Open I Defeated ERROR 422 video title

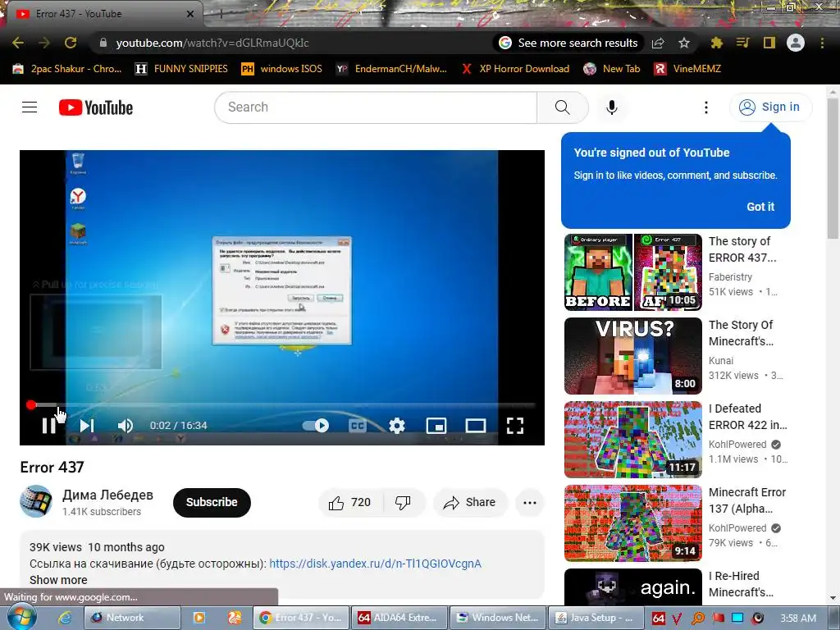click(x=748, y=417)
